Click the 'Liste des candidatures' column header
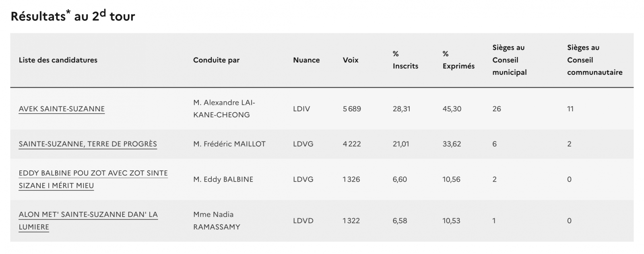Viewport: 644px width, 254px height. pos(58,60)
